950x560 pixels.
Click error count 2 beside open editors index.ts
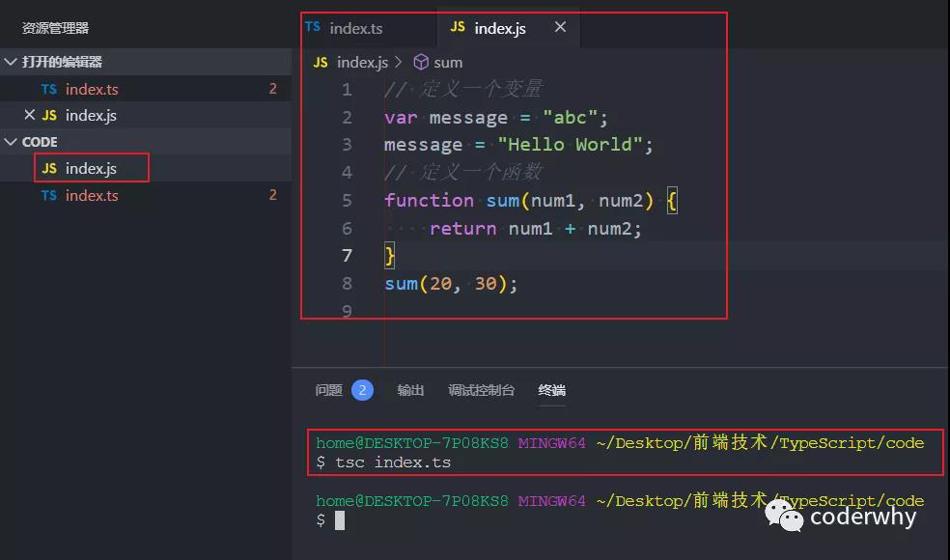(272, 89)
